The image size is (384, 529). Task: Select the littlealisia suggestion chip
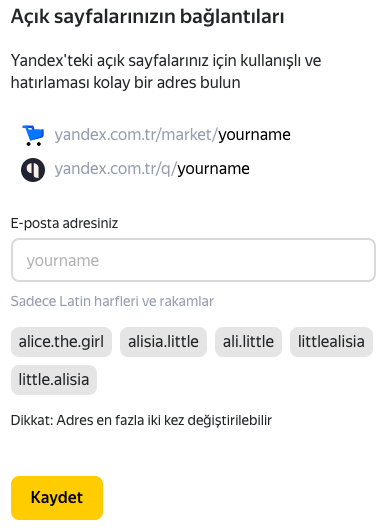(331, 342)
